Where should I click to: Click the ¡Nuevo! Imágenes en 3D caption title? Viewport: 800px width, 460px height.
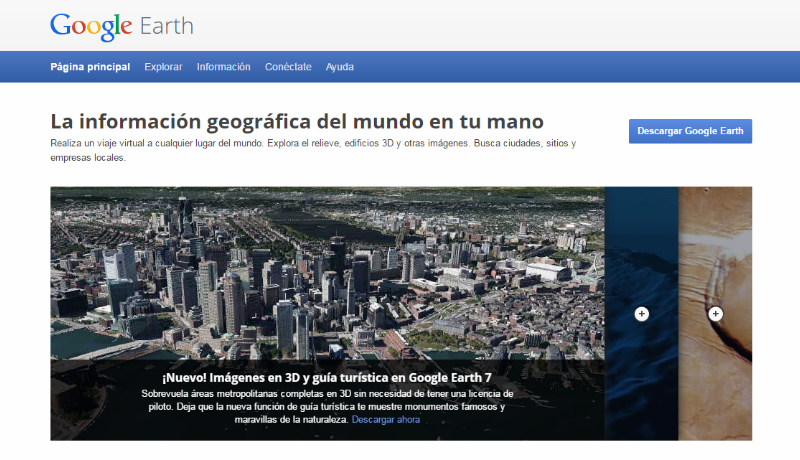click(327, 378)
